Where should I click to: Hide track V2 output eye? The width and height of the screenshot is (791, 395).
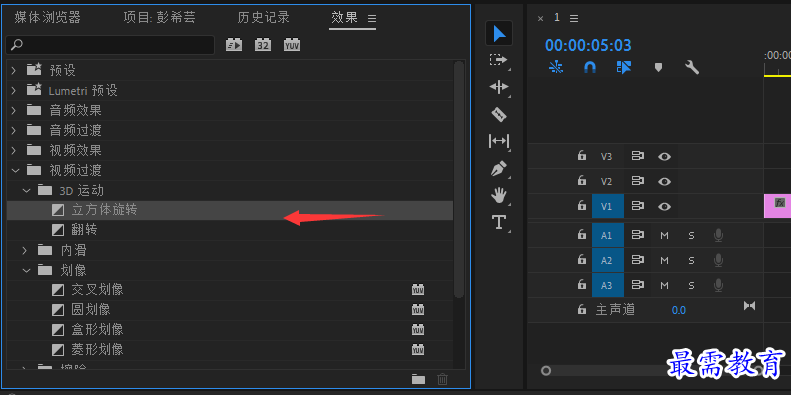(664, 181)
